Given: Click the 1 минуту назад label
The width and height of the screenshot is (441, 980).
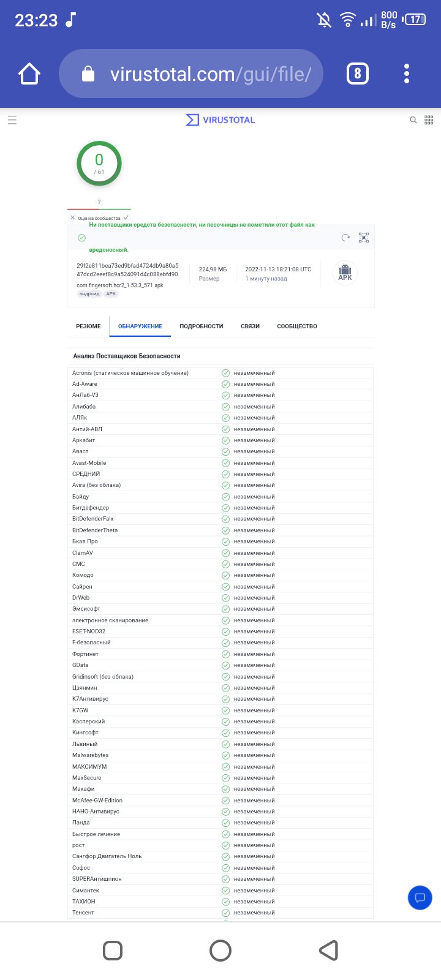Looking at the screenshot, I should pos(266,279).
